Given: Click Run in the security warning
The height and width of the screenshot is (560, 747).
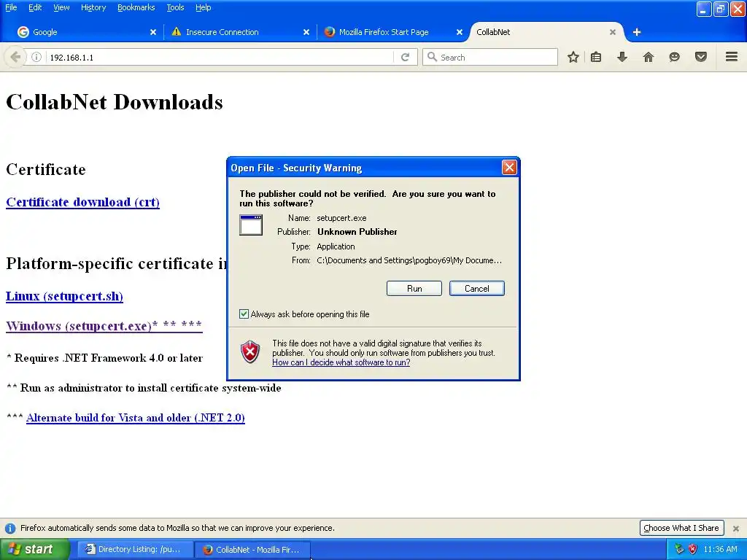Looking at the screenshot, I should 414,289.
